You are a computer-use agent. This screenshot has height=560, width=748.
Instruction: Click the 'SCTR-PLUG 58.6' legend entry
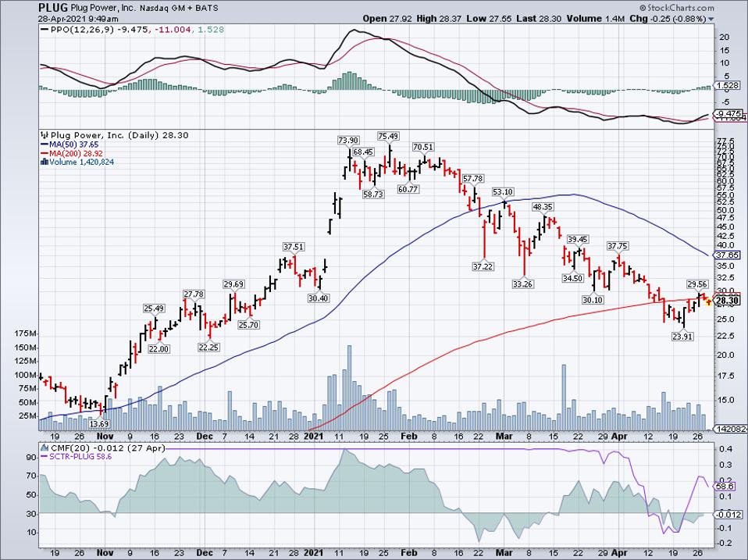(x=80, y=456)
